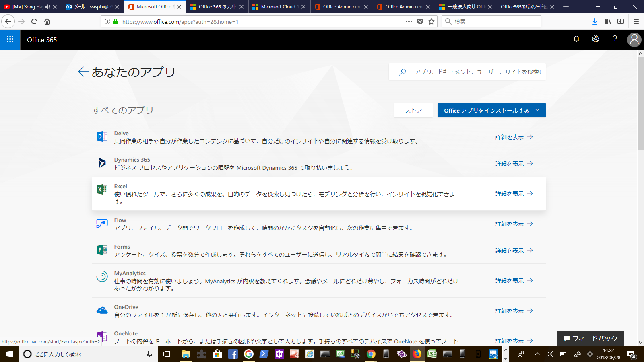Open the volume control in system tray
The width and height of the screenshot is (644, 362).
550,354
